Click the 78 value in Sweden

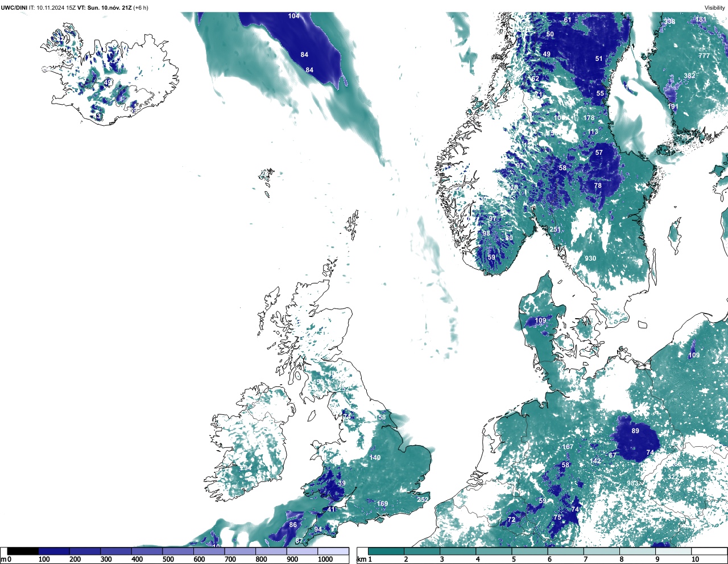(598, 186)
